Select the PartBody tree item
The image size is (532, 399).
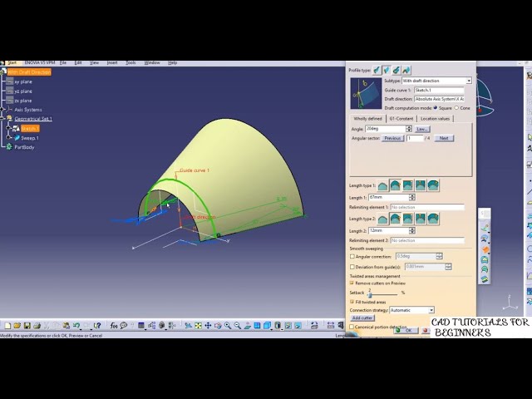coord(24,147)
